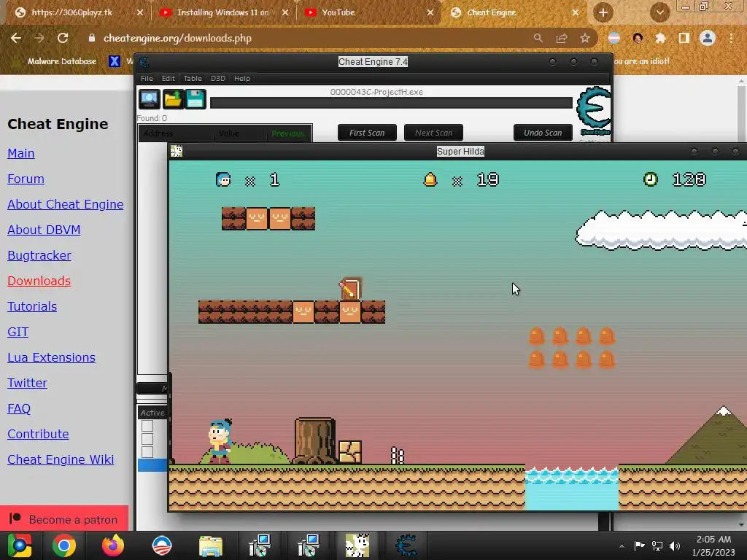Screen dimensions: 747x560
Task: Reload the cheatengine.org page
Action: click(63, 38)
